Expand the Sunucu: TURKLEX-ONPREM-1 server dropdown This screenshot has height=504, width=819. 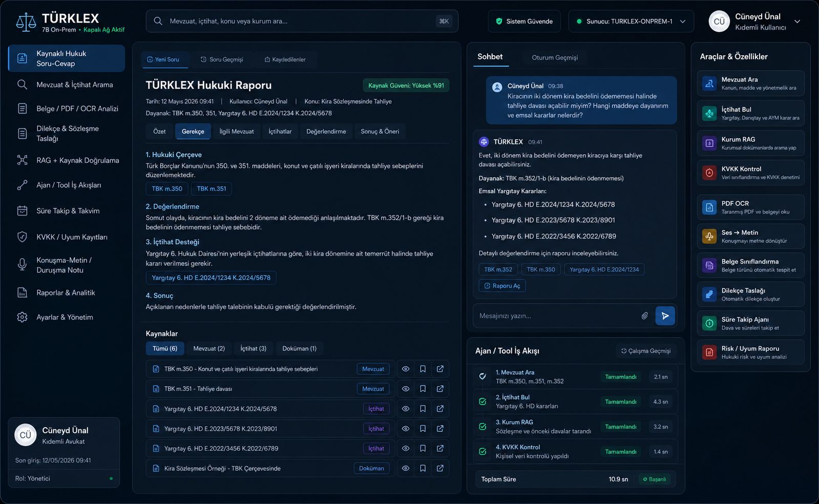(631, 22)
